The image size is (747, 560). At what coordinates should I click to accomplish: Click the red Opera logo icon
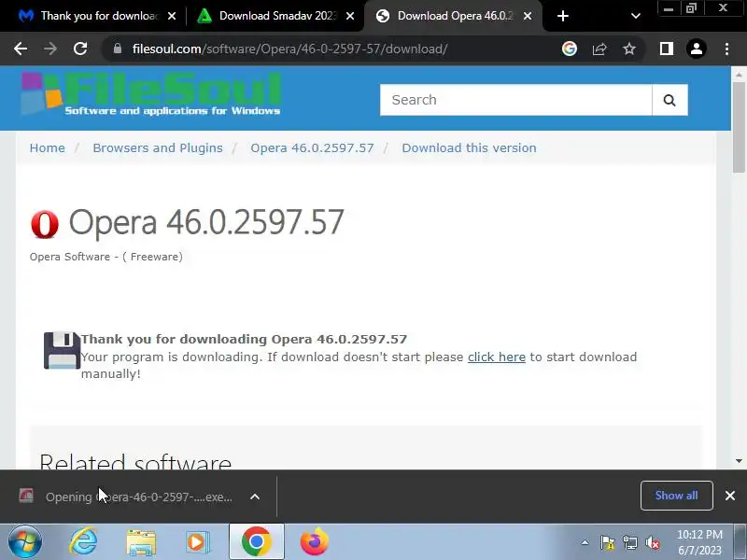tap(44, 224)
